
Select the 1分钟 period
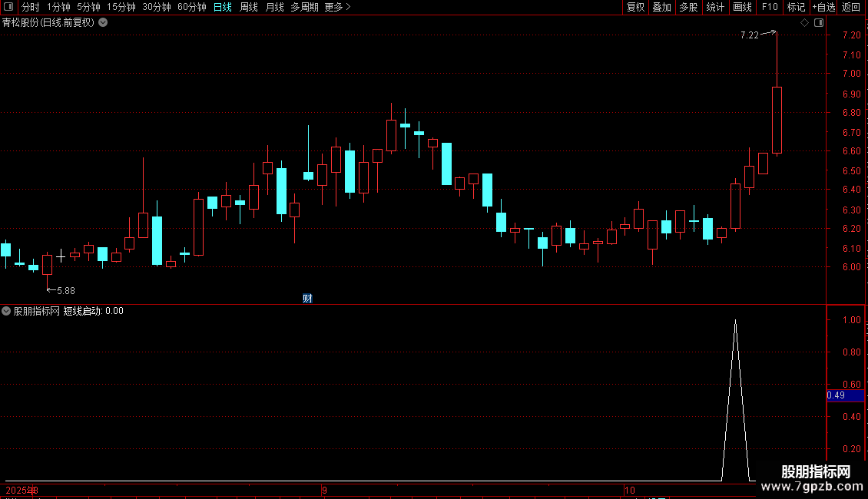[58, 7]
